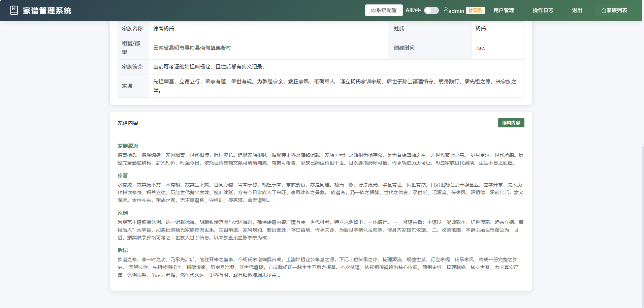Click the 家谱管理系统 title
The image size is (644, 308).
tap(47, 11)
